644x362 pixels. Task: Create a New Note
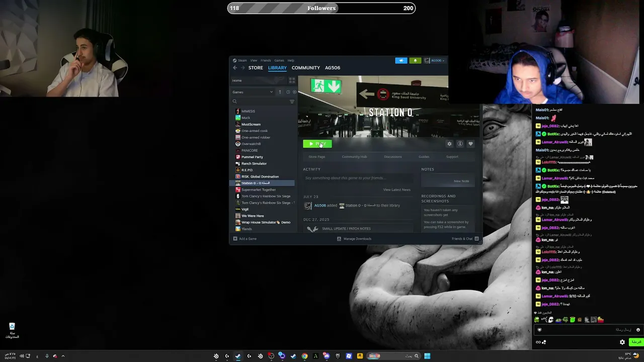coord(461,181)
